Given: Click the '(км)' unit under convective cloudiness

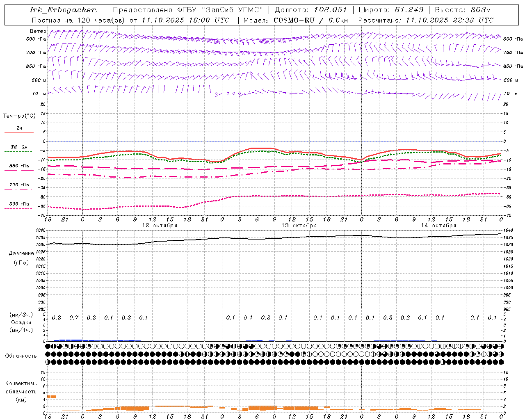Looking at the screenshot, I should [x=21, y=399].
